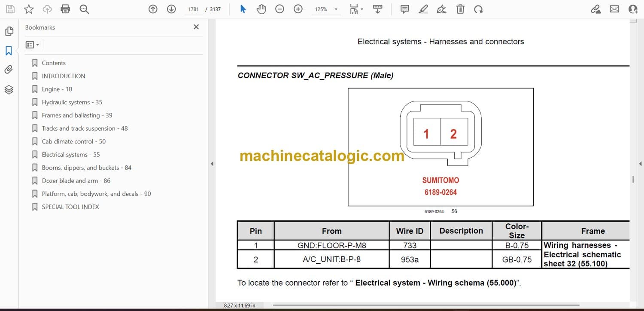Click the page size text 8,27 x 11,69 in
The width and height of the screenshot is (644, 311).
pyautogui.click(x=240, y=305)
